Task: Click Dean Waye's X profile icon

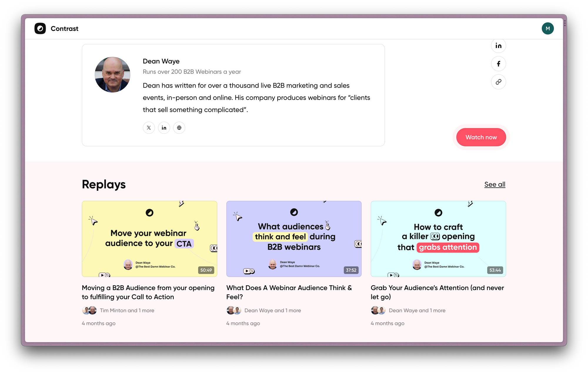Action: click(x=149, y=127)
